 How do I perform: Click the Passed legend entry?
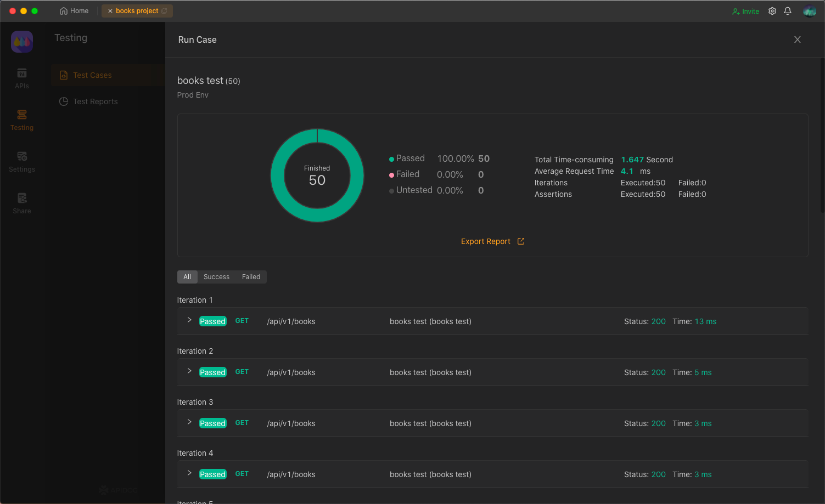[x=407, y=158]
